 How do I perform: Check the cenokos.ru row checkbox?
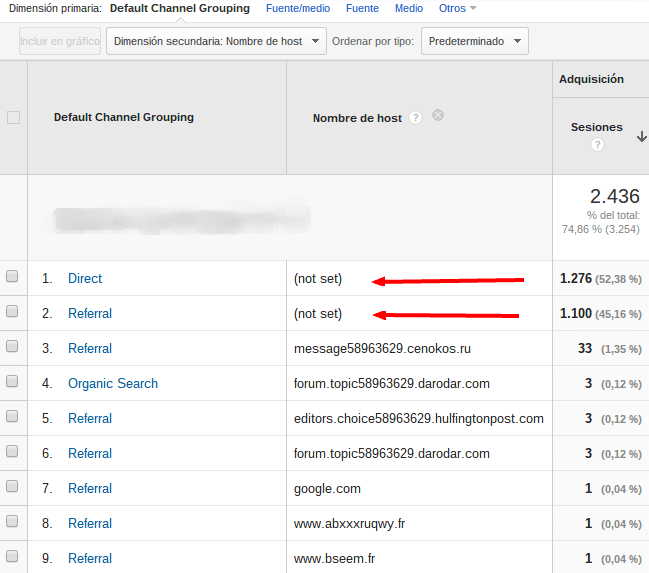click(12, 346)
